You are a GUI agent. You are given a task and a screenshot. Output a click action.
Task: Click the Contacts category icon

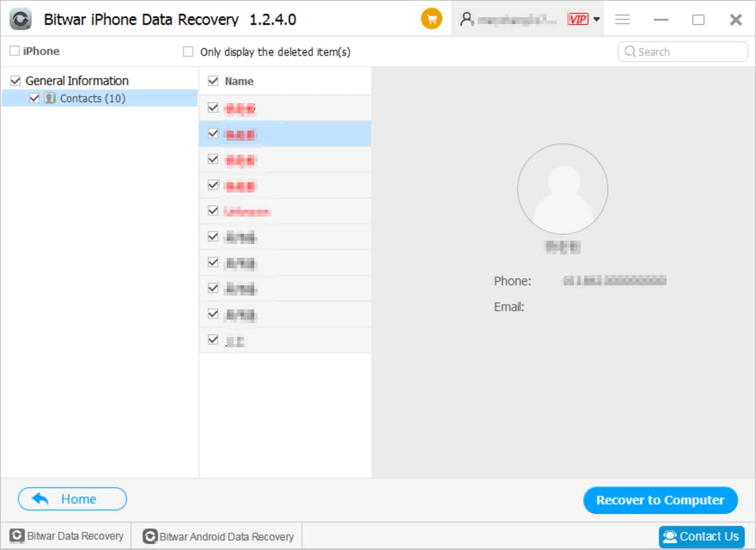click(x=50, y=98)
